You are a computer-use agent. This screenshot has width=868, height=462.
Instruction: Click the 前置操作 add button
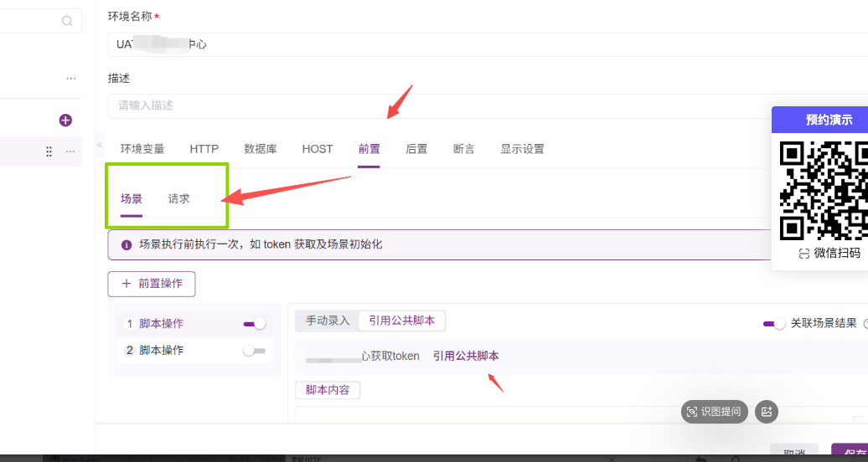pyautogui.click(x=152, y=284)
